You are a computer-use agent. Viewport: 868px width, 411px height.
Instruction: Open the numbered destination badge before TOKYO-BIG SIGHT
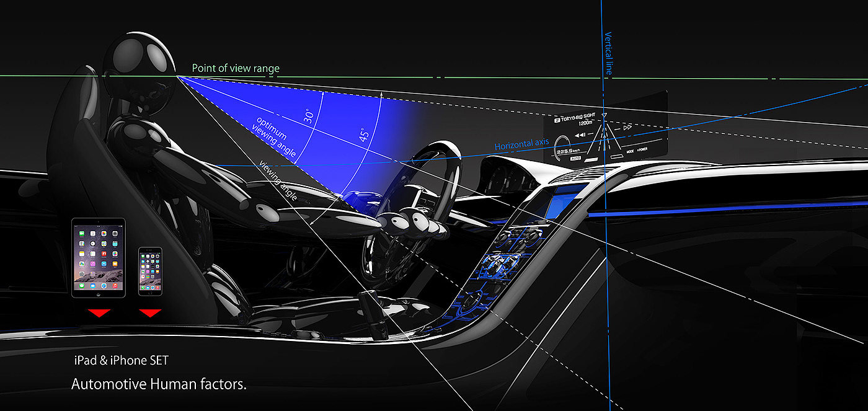(x=557, y=119)
